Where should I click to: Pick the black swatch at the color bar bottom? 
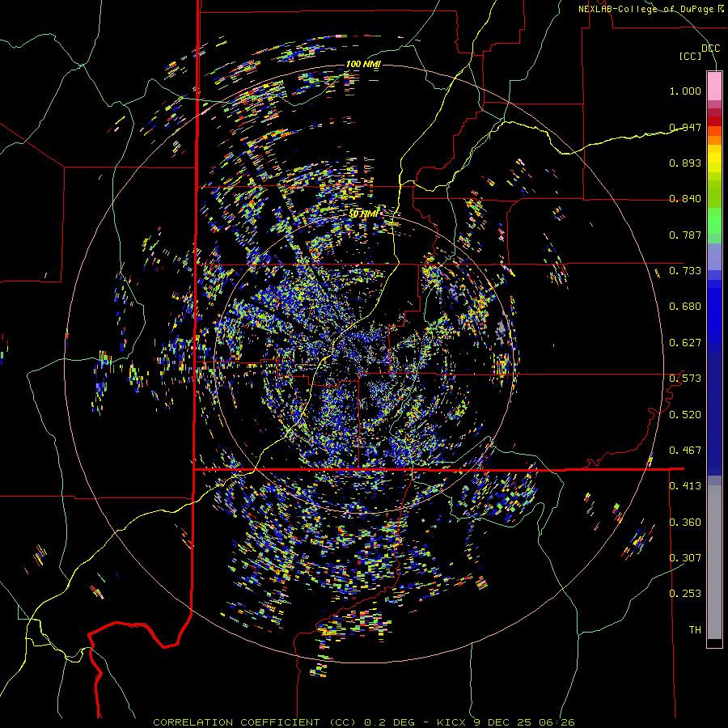click(714, 643)
